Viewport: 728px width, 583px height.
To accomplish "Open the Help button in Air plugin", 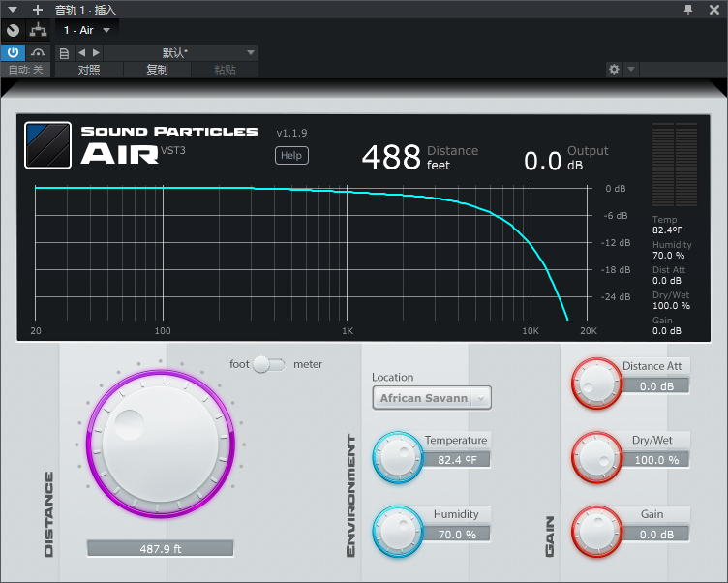I will [x=291, y=155].
